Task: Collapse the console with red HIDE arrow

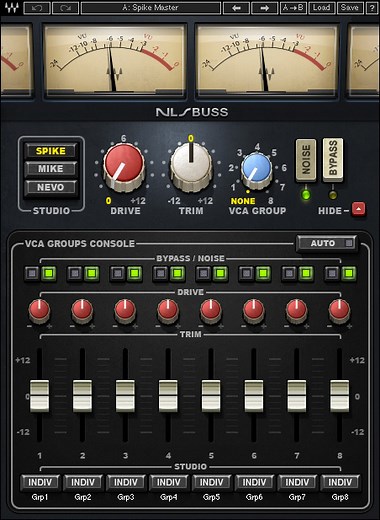Action: [358, 209]
